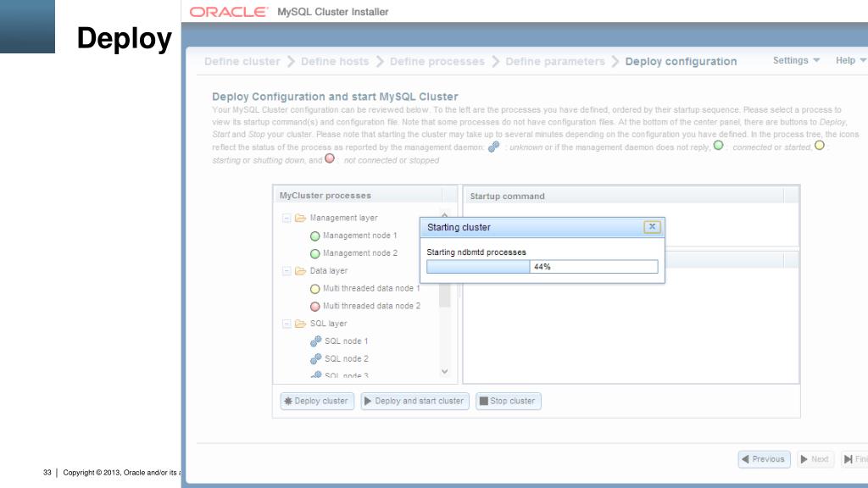Image resolution: width=868 pixels, height=488 pixels.
Task: Collapse the SQL layer tree node
Action: coord(287,324)
